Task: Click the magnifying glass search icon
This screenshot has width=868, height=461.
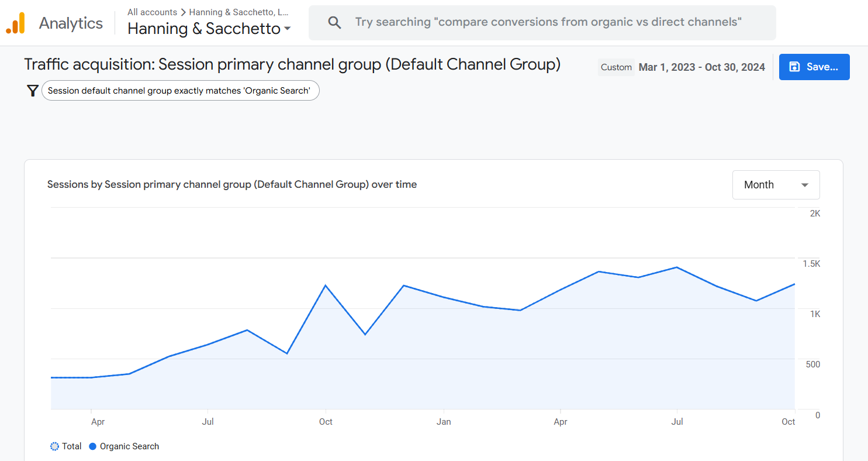Action: (x=334, y=23)
